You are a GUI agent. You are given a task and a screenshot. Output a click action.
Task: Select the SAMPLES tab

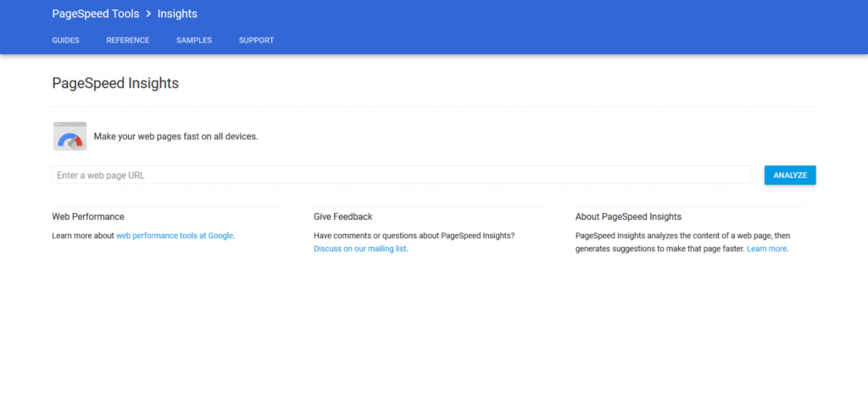click(x=194, y=41)
